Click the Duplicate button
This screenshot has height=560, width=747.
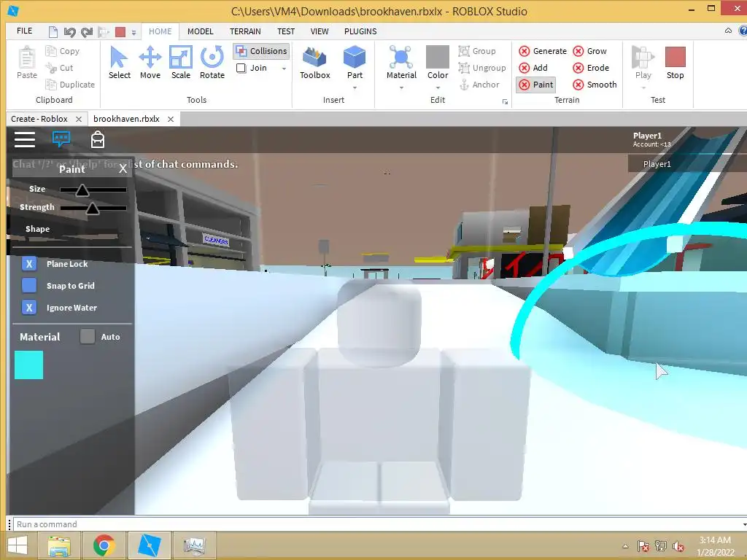[x=70, y=85]
